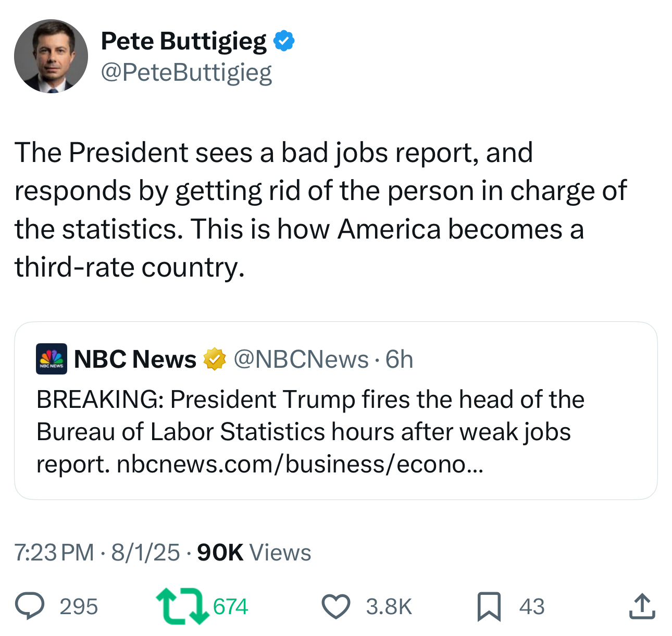Follow the nbcnews.com/business link
Screen dimensions: 672x636
coord(300,464)
